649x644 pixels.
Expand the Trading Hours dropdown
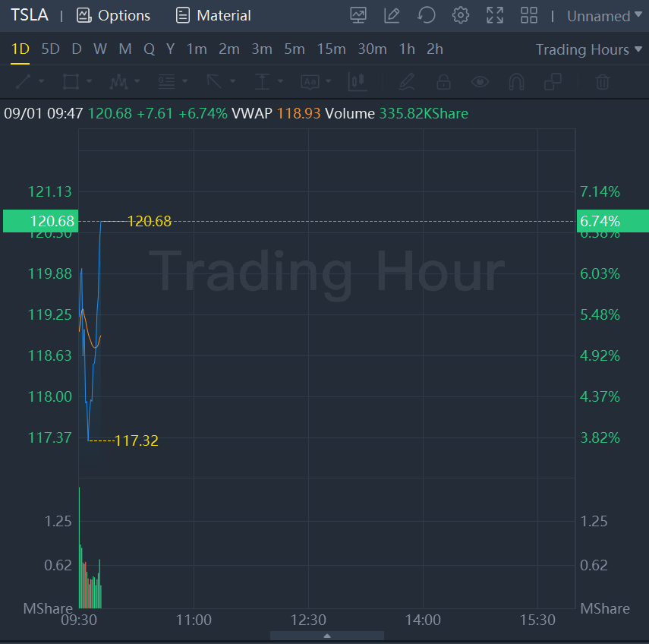tap(582, 49)
